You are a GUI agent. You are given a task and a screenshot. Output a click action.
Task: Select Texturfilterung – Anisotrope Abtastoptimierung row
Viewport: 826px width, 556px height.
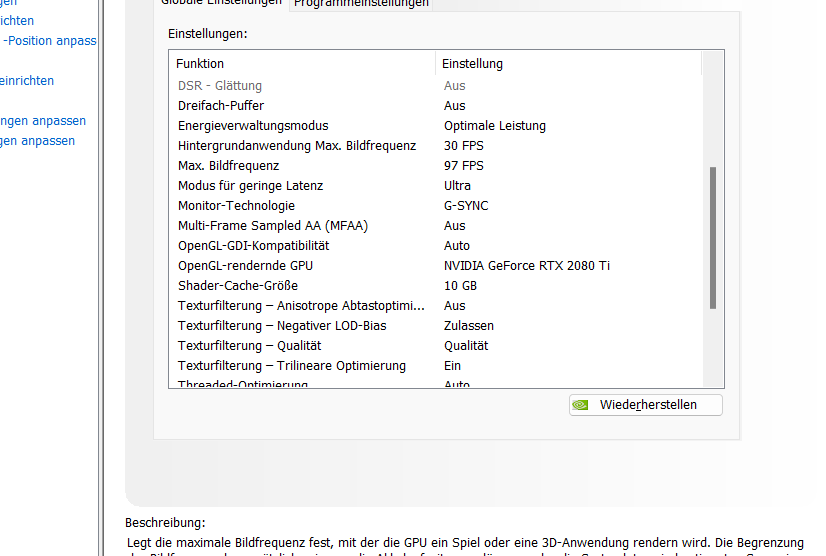[x=436, y=306]
